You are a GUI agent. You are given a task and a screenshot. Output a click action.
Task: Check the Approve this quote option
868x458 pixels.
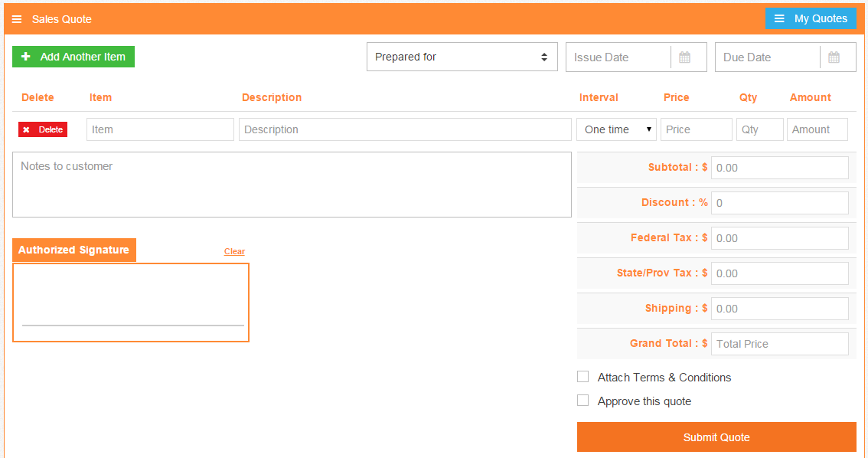(582, 400)
